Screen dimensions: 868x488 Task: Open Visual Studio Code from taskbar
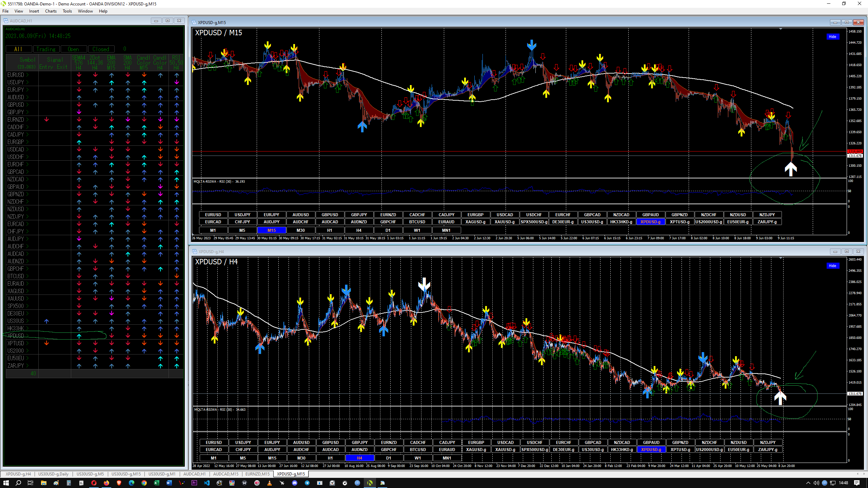click(x=207, y=483)
